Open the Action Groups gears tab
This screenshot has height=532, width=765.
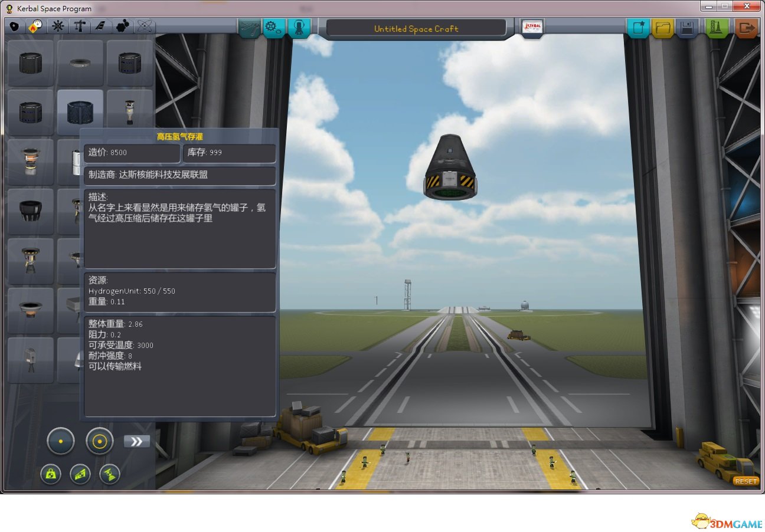click(x=274, y=28)
